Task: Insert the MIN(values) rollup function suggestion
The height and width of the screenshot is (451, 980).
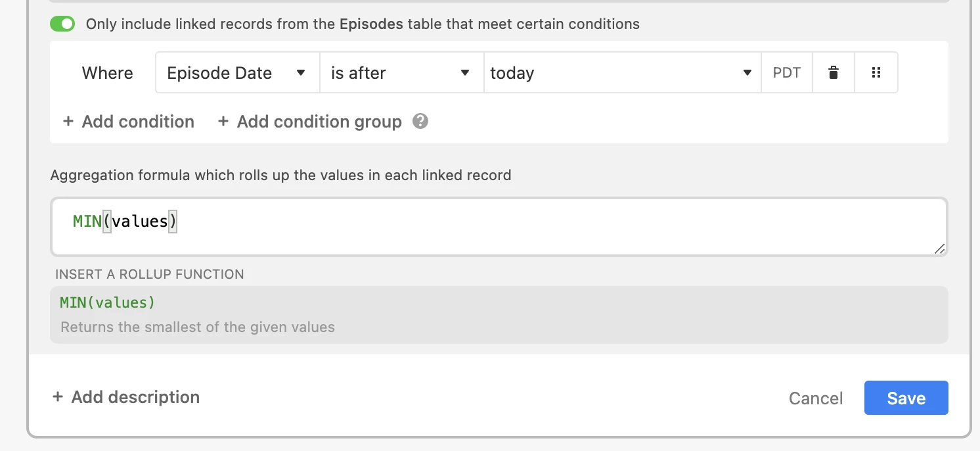Action: click(499, 314)
